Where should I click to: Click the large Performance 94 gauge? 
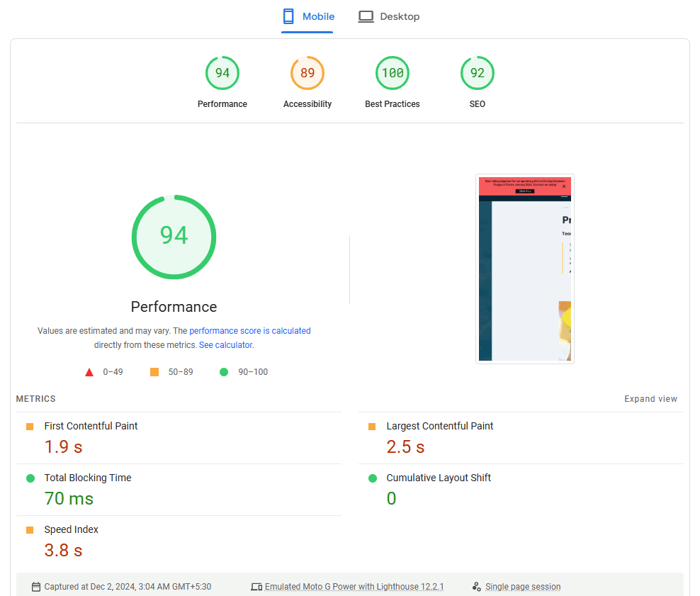174,236
